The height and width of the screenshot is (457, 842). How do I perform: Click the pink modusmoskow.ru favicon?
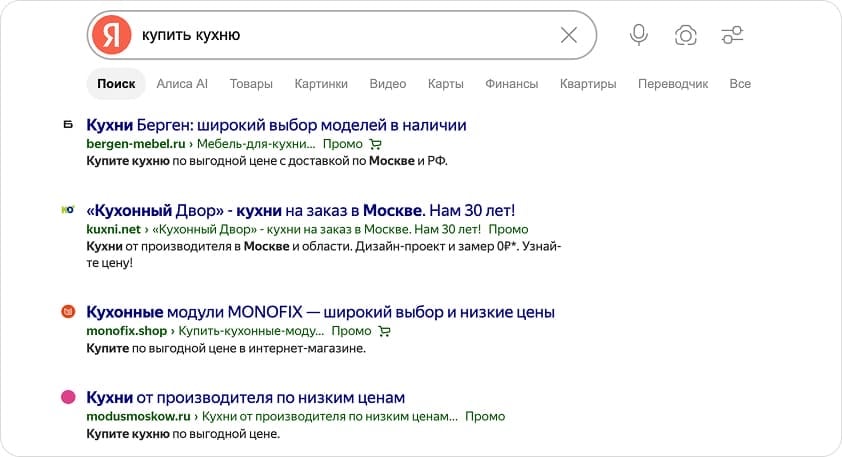(x=68, y=397)
